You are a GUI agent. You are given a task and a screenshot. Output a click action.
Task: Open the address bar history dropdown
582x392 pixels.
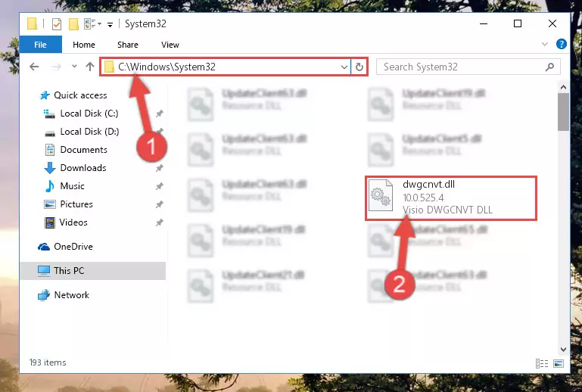tap(344, 67)
